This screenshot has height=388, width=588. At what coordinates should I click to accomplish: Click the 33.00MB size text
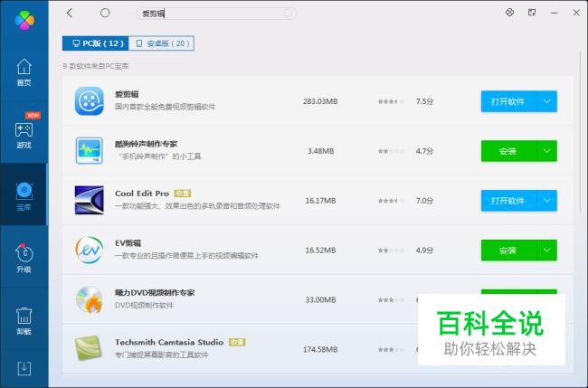[320, 299]
